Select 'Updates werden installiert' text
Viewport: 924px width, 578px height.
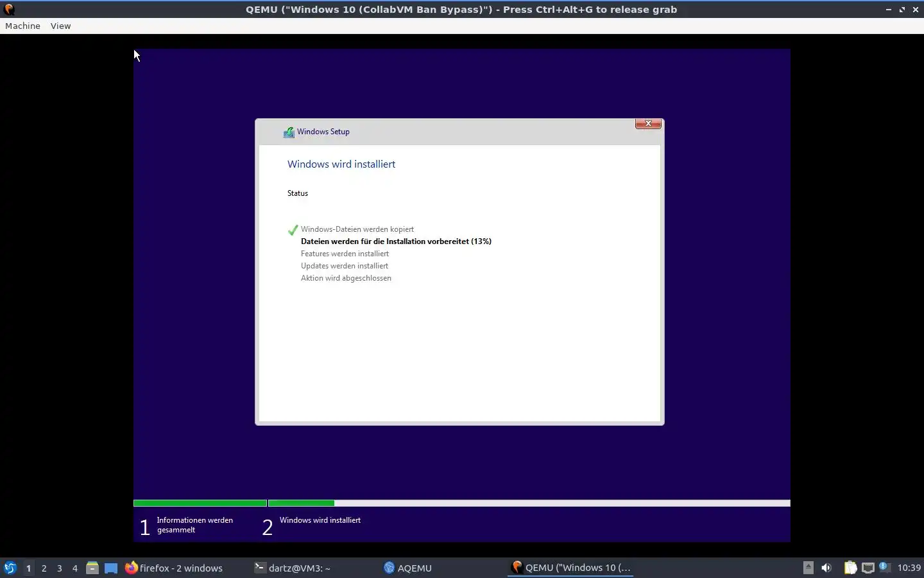pyautogui.click(x=345, y=266)
